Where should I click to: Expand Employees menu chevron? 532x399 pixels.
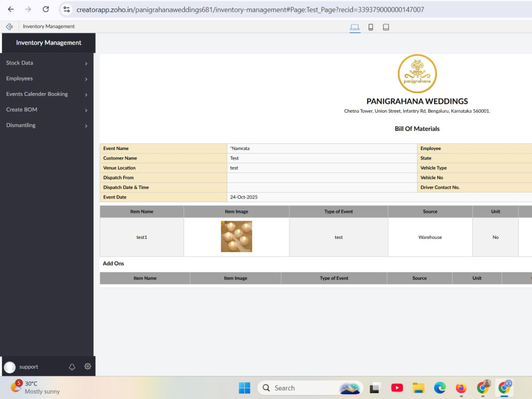86,79
